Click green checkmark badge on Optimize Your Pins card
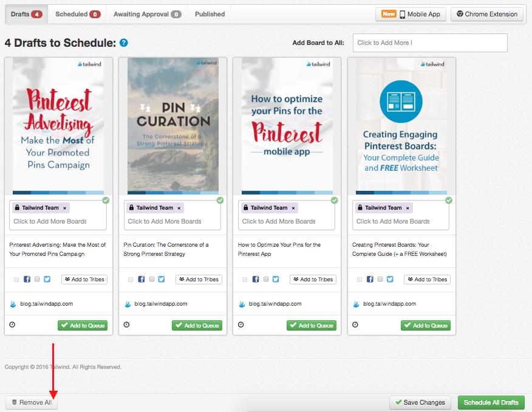 point(335,201)
